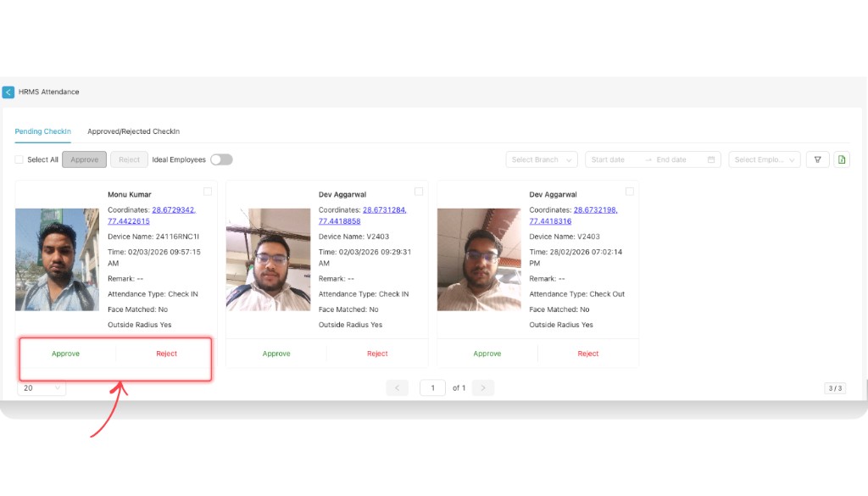
Task: Go to next page arrow
Action: (x=483, y=387)
